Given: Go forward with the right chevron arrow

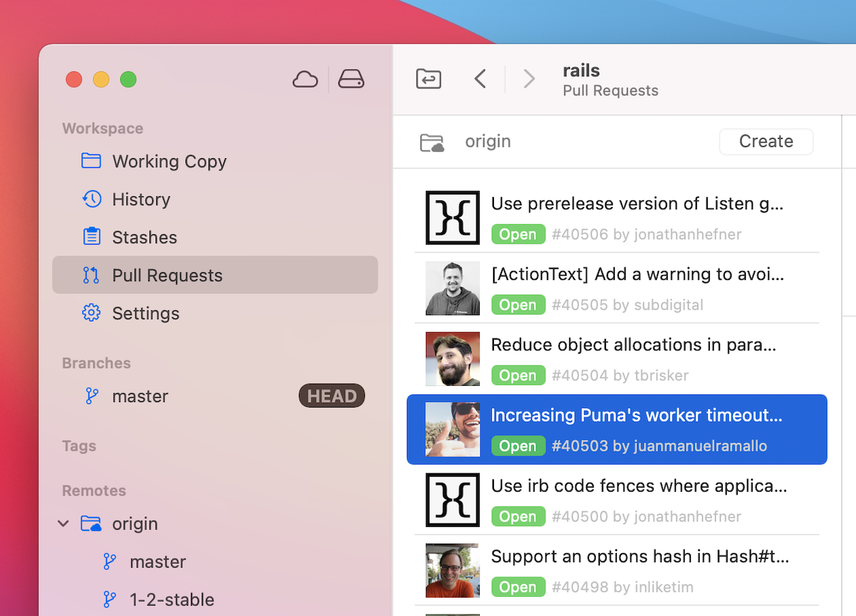Looking at the screenshot, I should [x=529, y=79].
